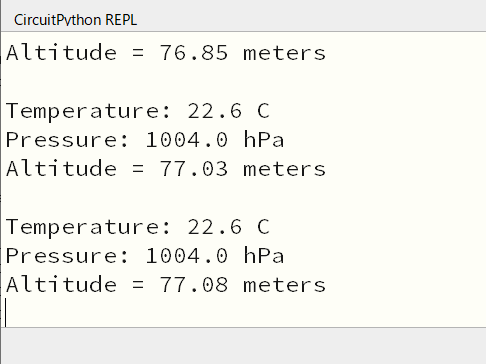This screenshot has height=364, width=486.
Task: Click the C unit in first Temperature line
Action: (263, 111)
